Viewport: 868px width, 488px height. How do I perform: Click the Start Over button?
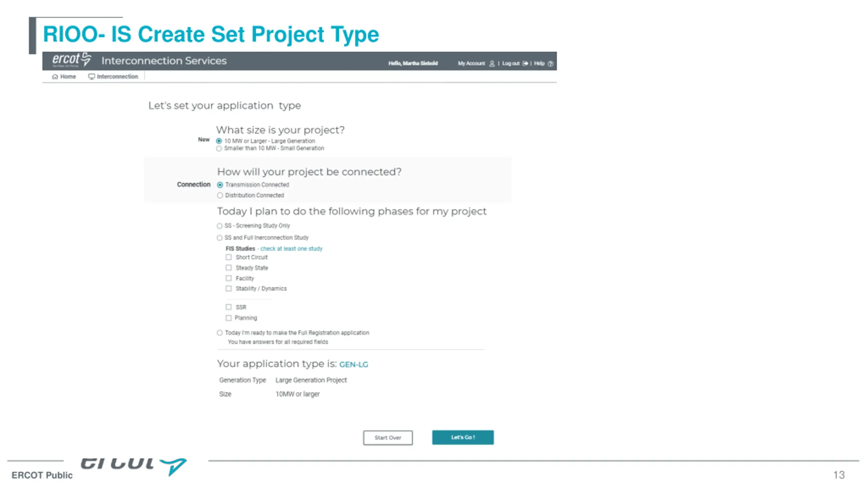tap(388, 438)
